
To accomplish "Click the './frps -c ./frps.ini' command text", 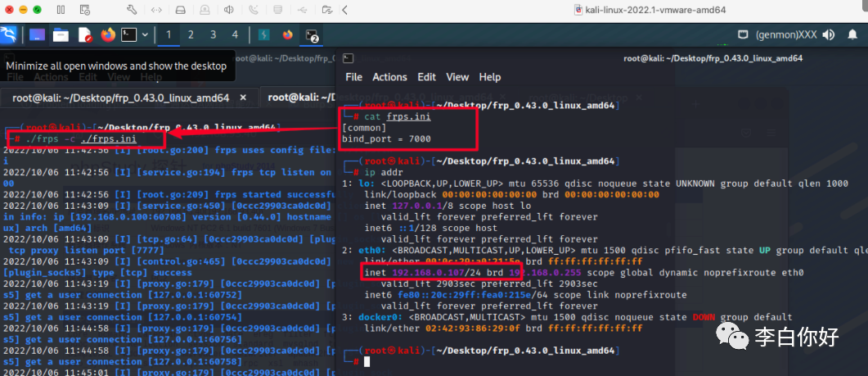I will 81,138.
